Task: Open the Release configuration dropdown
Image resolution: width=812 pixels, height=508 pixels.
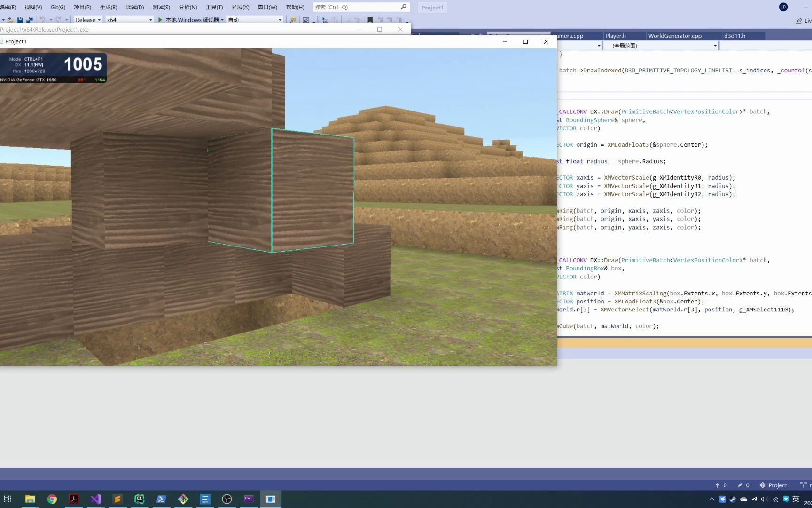Action: click(x=87, y=20)
